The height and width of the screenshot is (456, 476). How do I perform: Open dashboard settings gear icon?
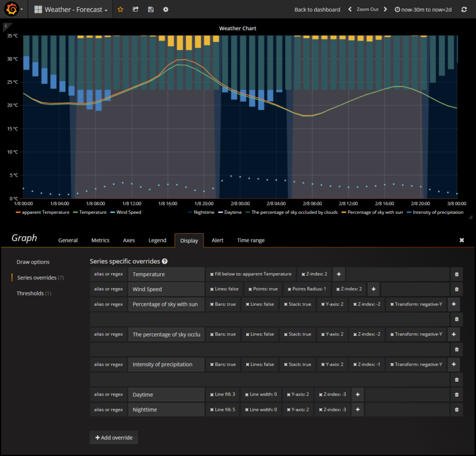(165, 9)
